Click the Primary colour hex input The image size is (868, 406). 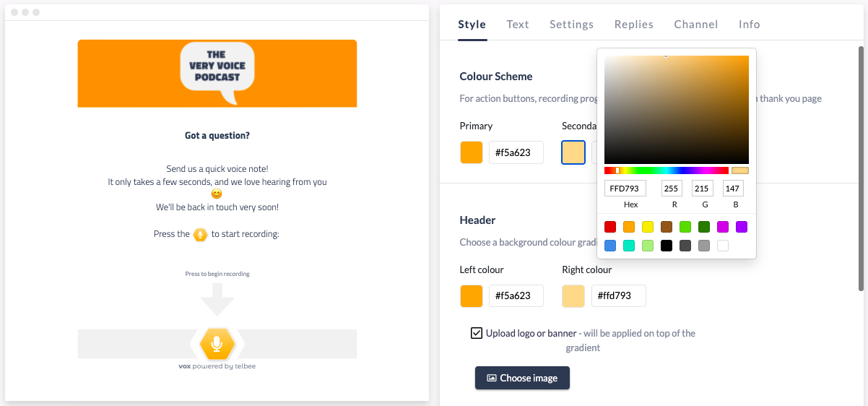[x=516, y=152]
